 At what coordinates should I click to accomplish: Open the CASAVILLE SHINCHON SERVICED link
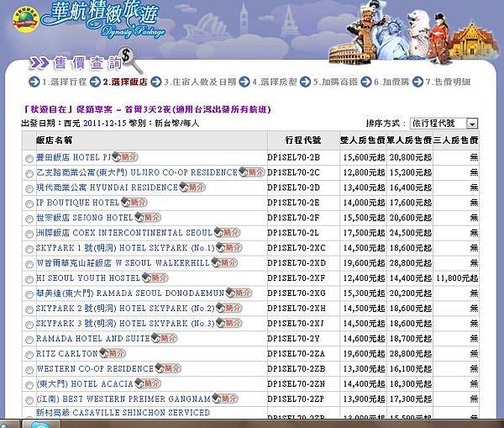tap(123, 412)
